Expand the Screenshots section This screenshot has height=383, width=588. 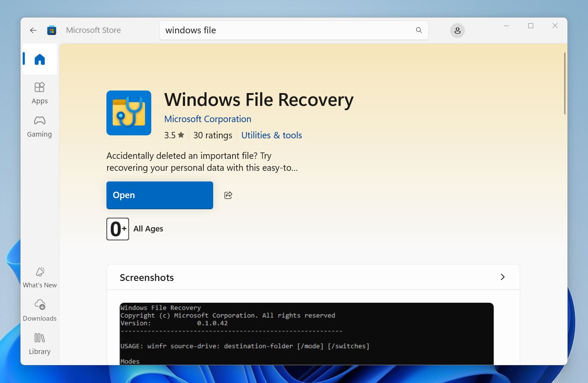pos(503,277)
